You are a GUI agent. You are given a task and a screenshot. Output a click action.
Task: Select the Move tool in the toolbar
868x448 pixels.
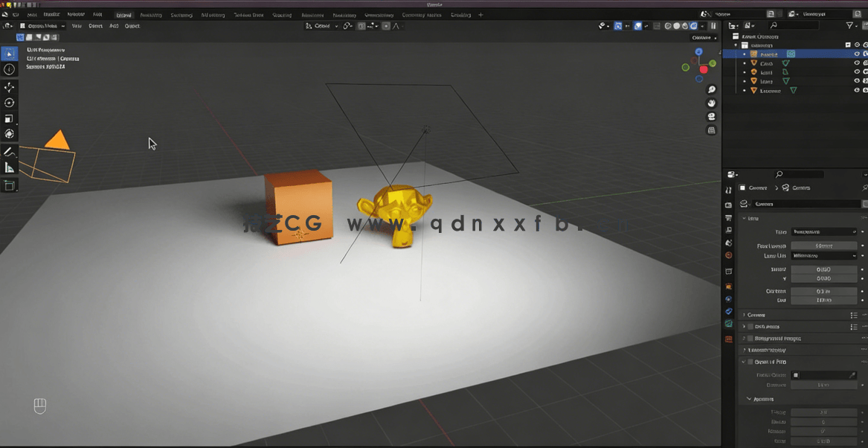(x=10, y=86)
